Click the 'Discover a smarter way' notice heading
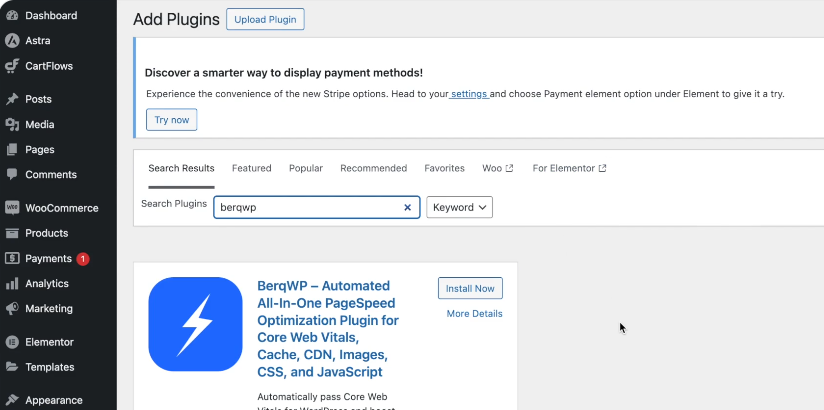The width and height of the screenshot is (824, 410). tap(284, 73)
